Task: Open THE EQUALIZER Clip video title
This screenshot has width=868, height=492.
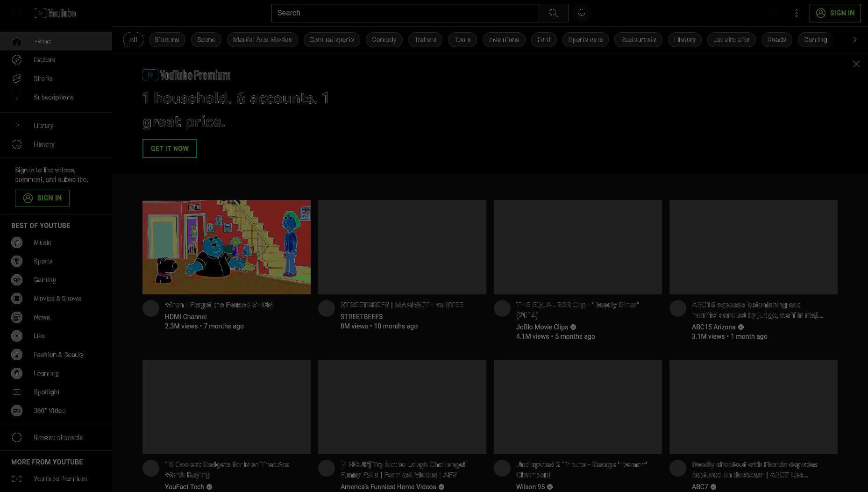Action: 577,310
